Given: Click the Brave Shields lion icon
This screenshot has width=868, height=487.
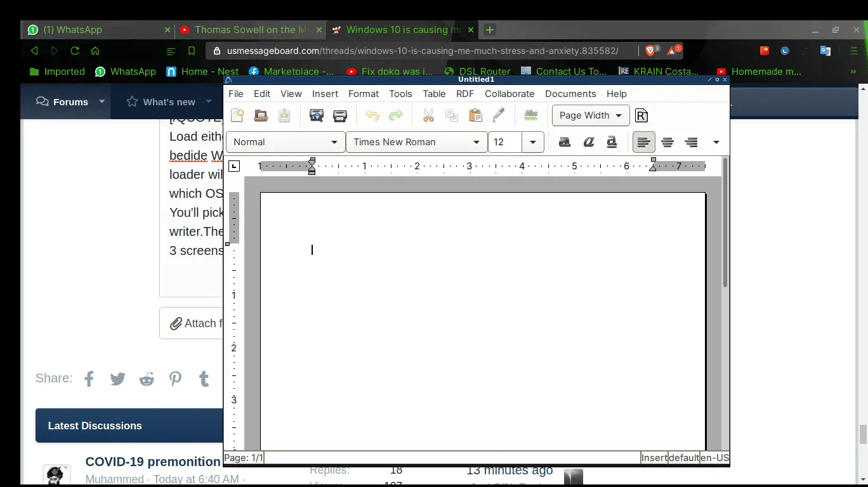Looking at the screenshot, I should click(651, 51).
